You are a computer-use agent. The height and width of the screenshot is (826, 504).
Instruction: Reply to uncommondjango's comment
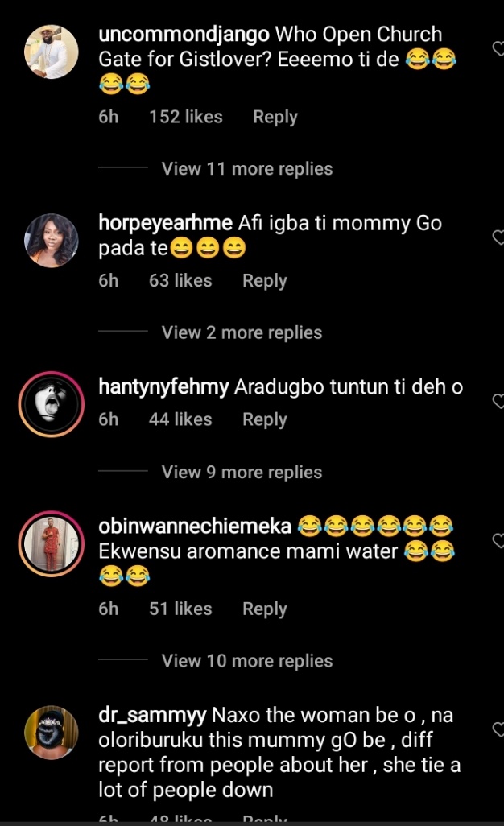coord(275,117)
